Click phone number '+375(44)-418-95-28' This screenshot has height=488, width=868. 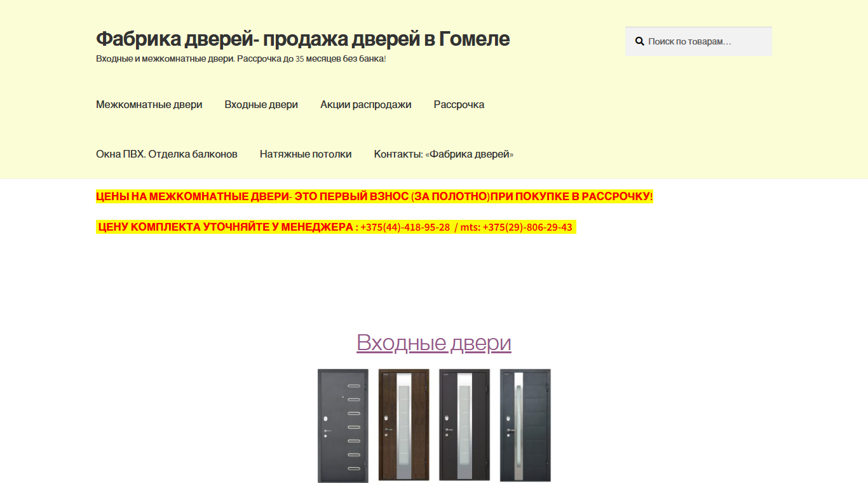(x=405, y=227)
